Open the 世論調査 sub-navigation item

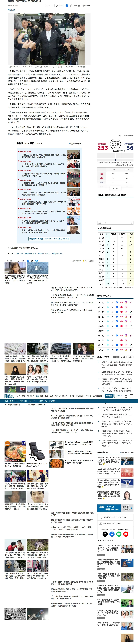coord(52,401)
